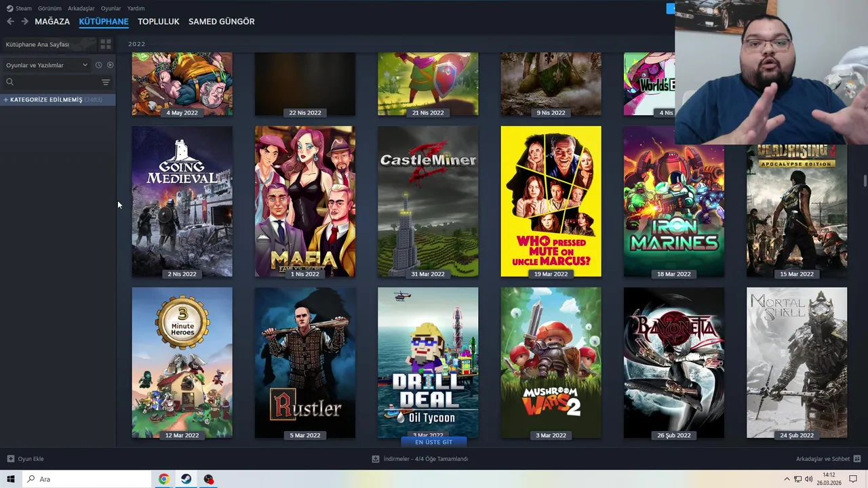Viewport: 868px width, 488px height.
Task: Click the Windows taskbar search box
Action: (87, 479)
